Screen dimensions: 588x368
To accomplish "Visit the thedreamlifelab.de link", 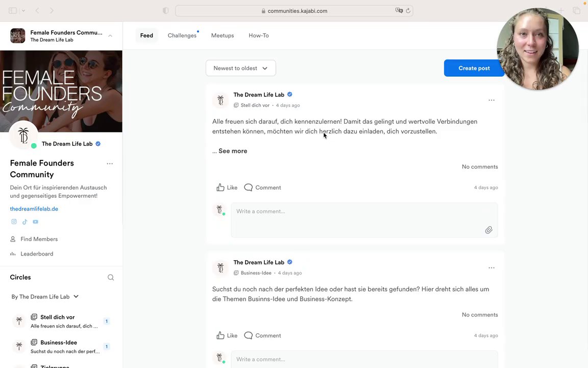I will pyautogui.click(x=34, y=209).
